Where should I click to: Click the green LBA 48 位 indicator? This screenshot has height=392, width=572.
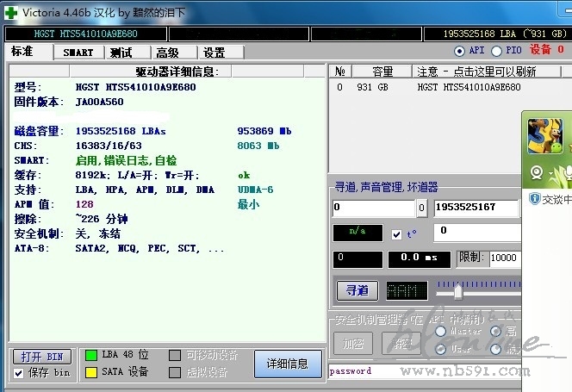90,355
